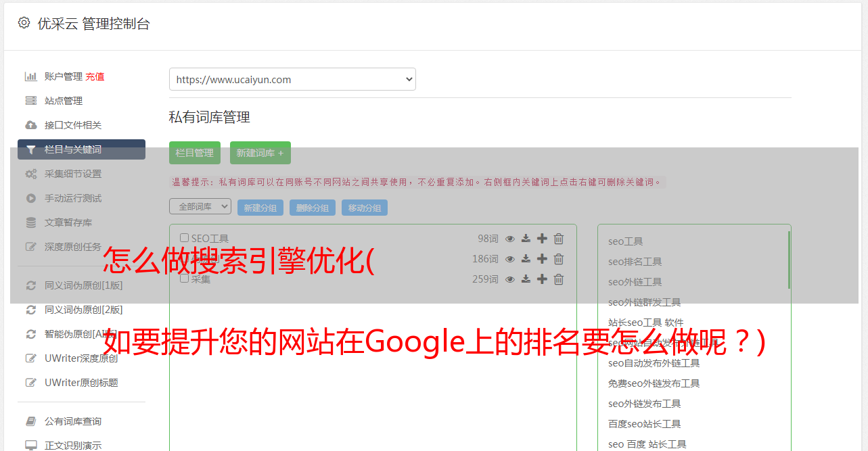Click the edit icon for 深度原创任务
The height and width of the screenshot is (451, 868).
[31, 247]
